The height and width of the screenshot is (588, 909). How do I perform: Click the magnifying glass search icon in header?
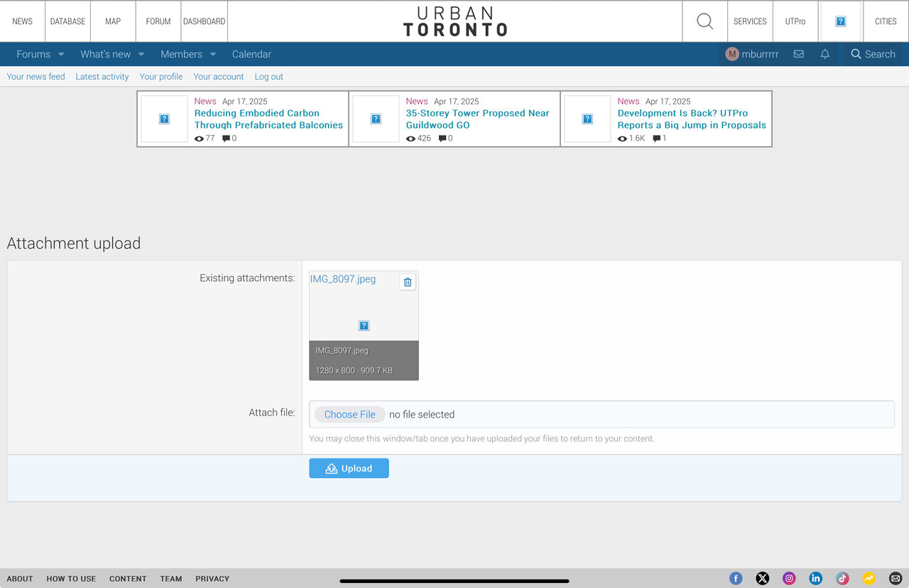(x=704, y=21)
